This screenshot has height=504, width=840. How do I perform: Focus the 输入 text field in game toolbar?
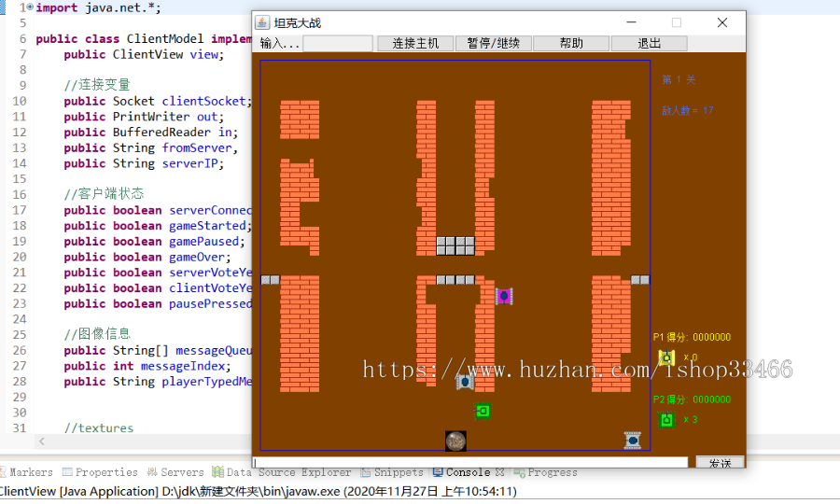[x=338, y=43]
